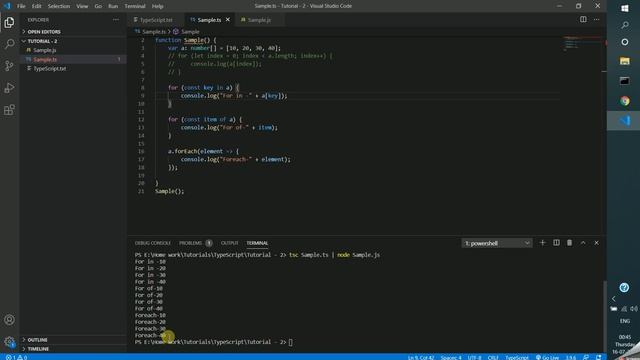The height and width of the screenshot is (360, 640).
Task: Click the Sample.ts breadcrumb item
Action: pos(153,32)
